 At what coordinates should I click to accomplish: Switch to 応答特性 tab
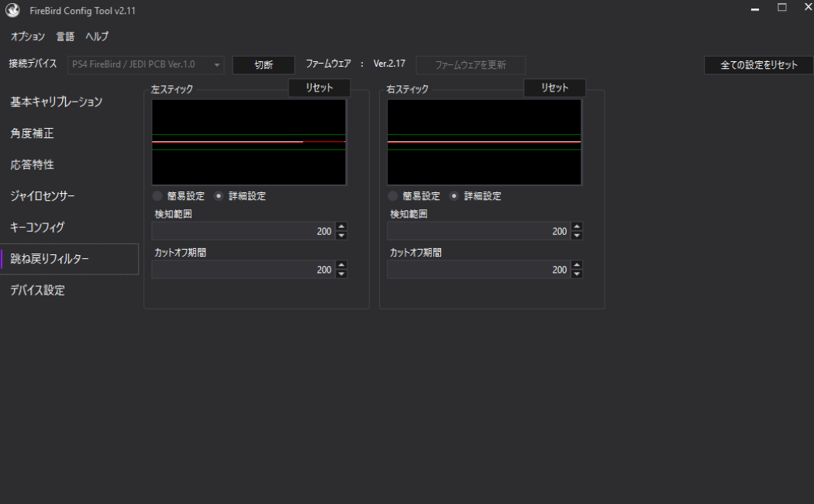[x=69, y=164]
